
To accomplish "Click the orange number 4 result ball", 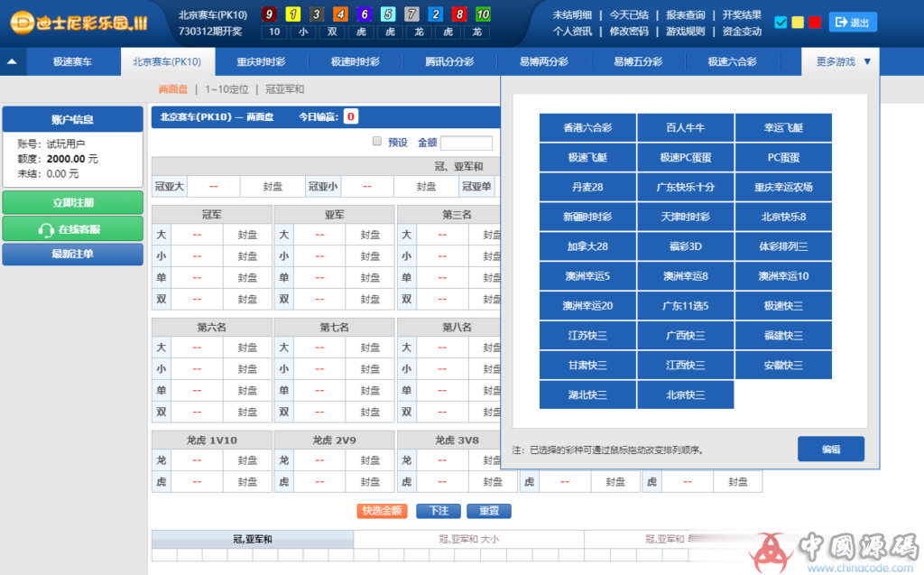I will click(x=340, y=14).
